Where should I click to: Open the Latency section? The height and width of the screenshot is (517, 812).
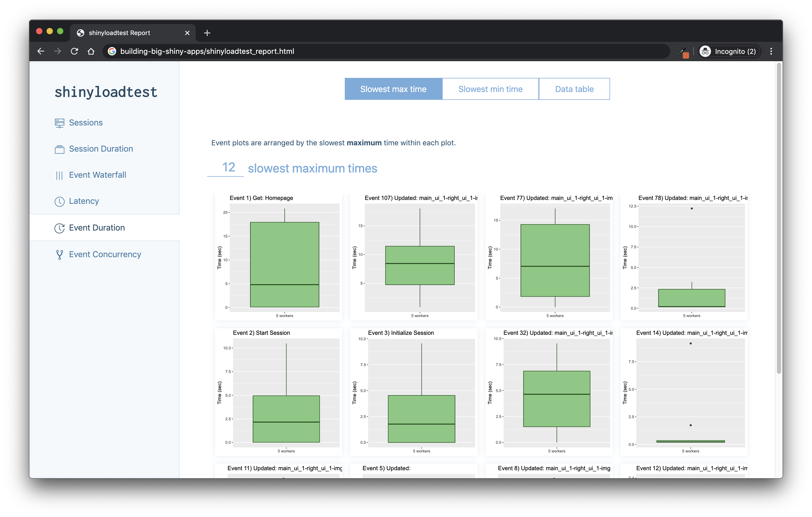click(x=84, y=201)
